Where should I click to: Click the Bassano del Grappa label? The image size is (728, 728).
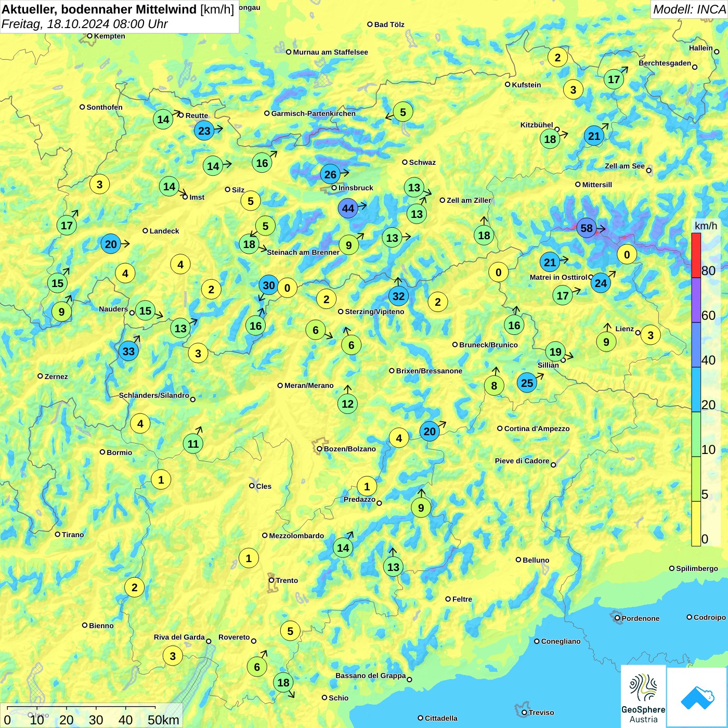pos(370,675)
